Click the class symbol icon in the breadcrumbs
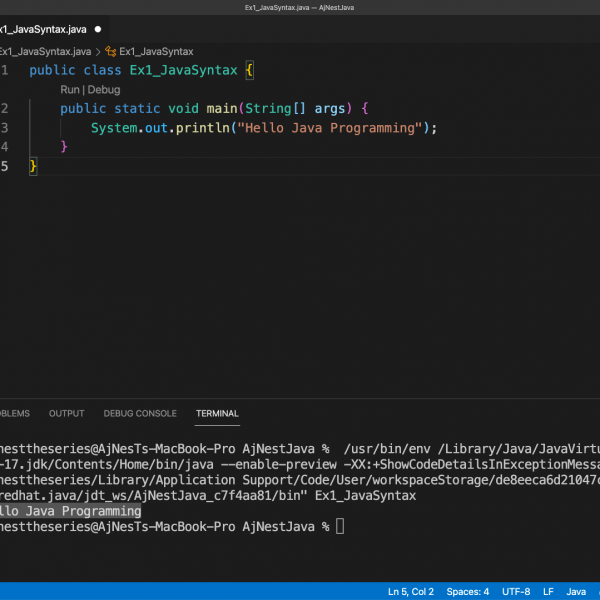The height and width of the screenshot is (600, 600). tap(110, 51)
